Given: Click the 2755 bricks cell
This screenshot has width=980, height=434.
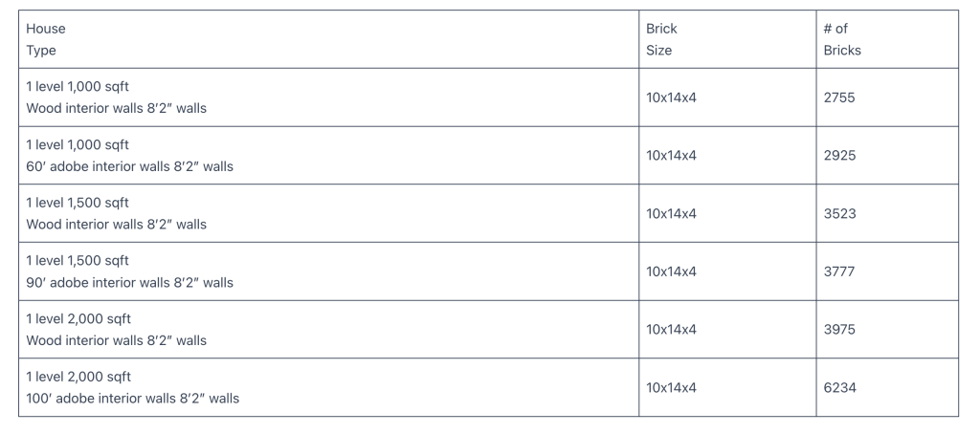Looking at the screenshot, I should [839, 98].
